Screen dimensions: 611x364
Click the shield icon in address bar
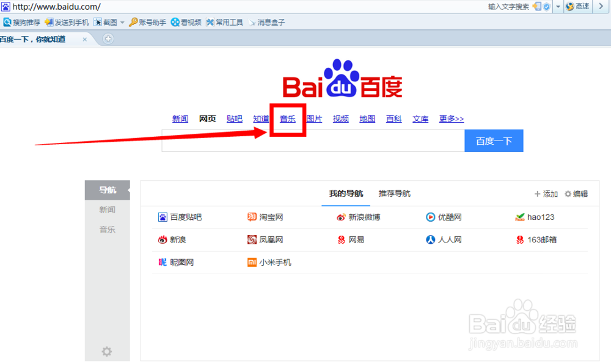[x=547, y=7]
